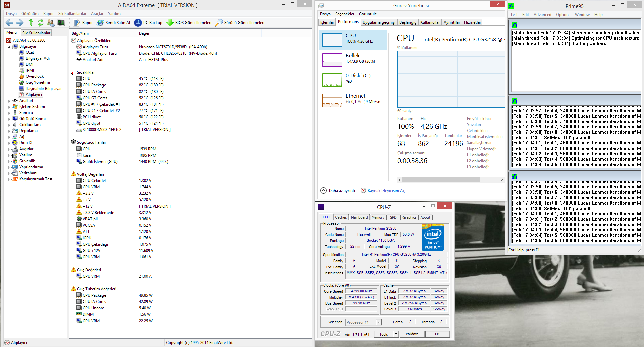Switch to Memory tab in CPU-Z
644x347 pixels.
coord(378,217)
